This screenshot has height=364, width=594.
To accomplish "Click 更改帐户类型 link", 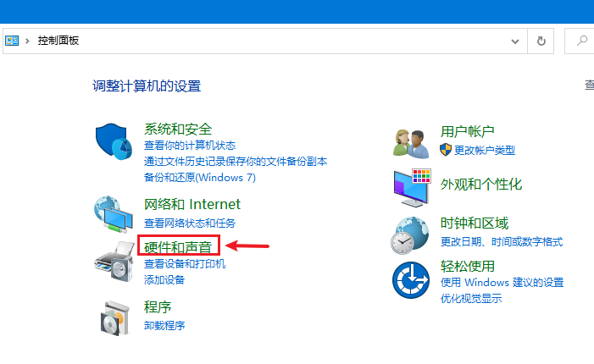I will 485,150.
